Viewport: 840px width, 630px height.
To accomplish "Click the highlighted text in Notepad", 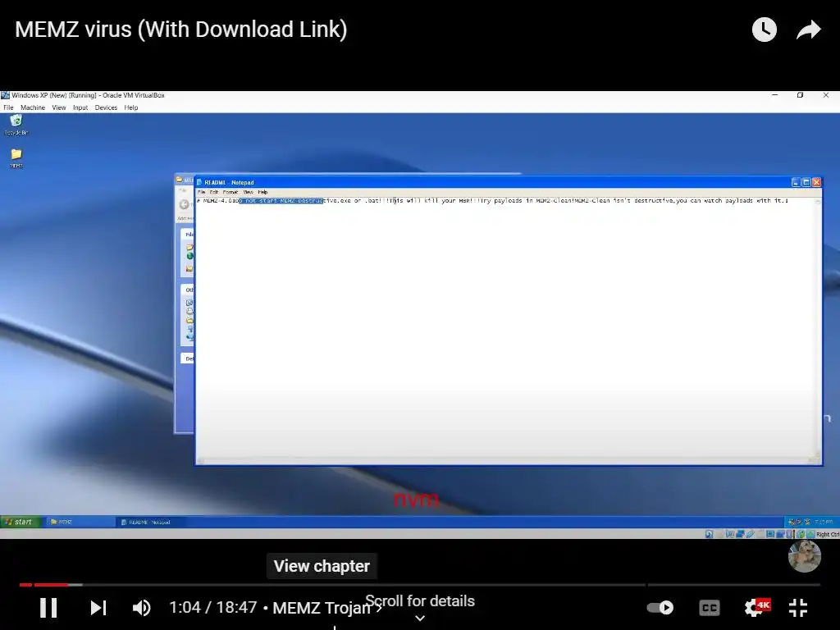I will (281, 200).
